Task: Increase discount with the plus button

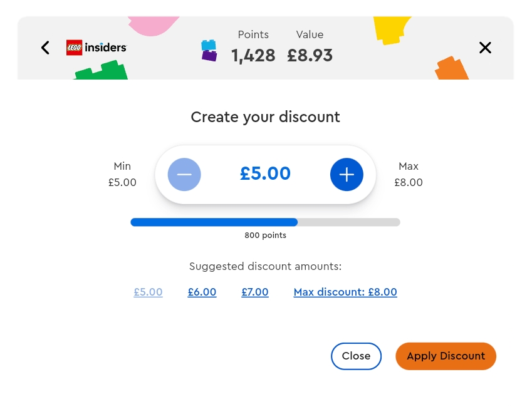Action: point(347,174)
